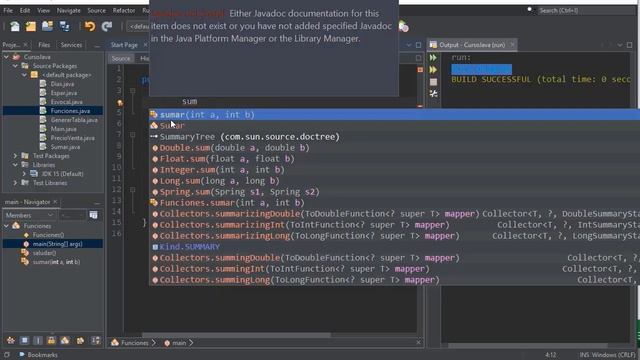Select sumar(int a, int b) in Navigator
Image resolution: width=640 pixels, height=360 pixels.
click(56, 262)
